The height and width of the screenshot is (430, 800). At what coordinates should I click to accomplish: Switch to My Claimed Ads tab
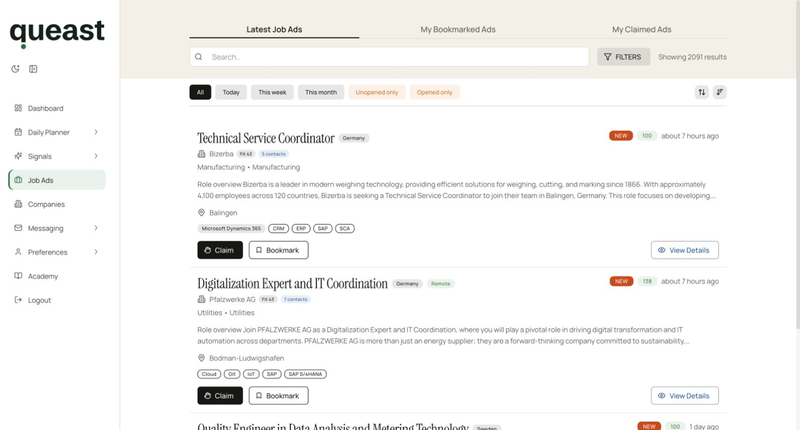pyautogui.click(x=642, y=30)
